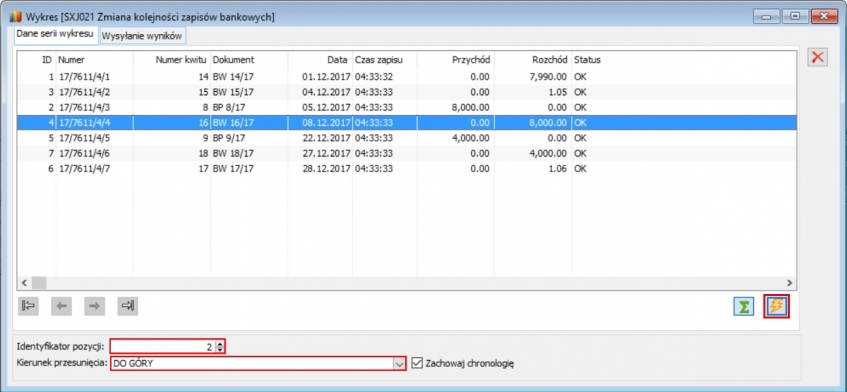Select row 17/7611/4/5
Screen dimensions: 847x392
407,138
